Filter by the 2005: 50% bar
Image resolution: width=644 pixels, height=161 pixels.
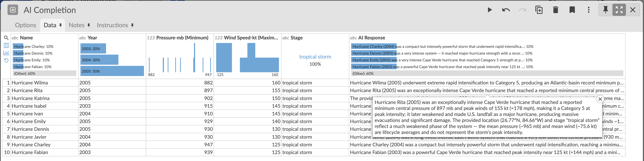tap(112, 71)
